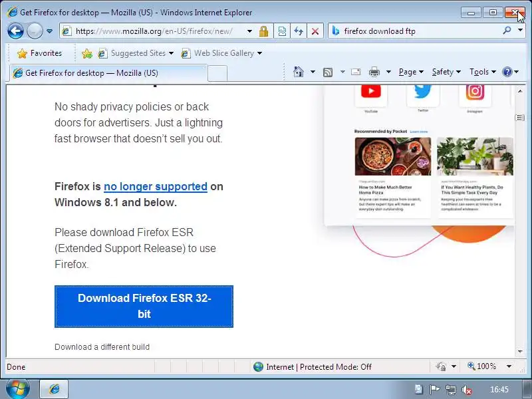Go back with the Back arrow button
The width and height of the screenshot is (532, 399).
tap(15, 31)
